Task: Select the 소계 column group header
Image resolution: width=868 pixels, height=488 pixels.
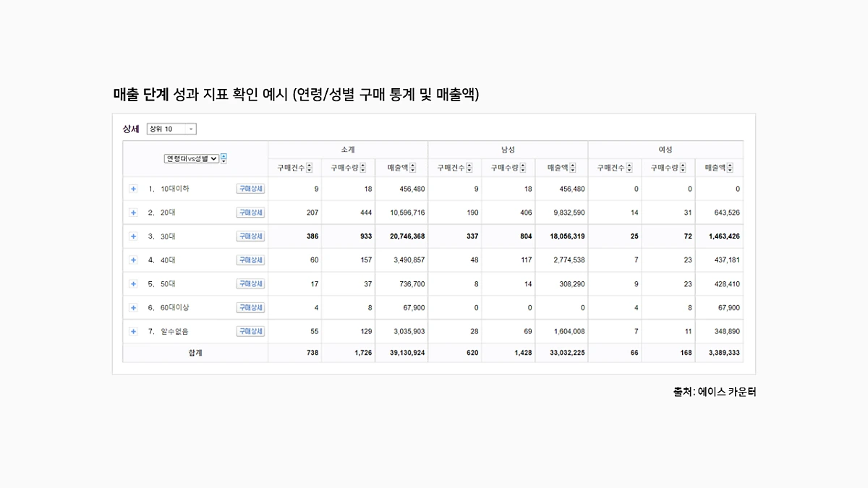Action: click(x=348, y=150)
